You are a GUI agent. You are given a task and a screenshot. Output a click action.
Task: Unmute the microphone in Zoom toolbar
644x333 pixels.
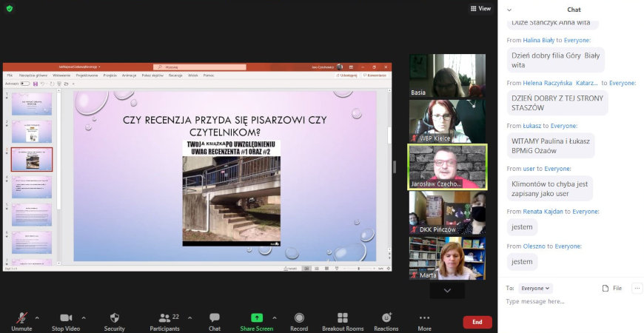[21, 321]
